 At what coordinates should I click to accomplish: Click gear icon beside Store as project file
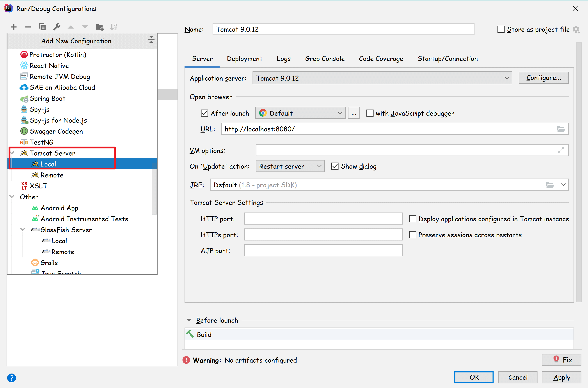point(576,29)
